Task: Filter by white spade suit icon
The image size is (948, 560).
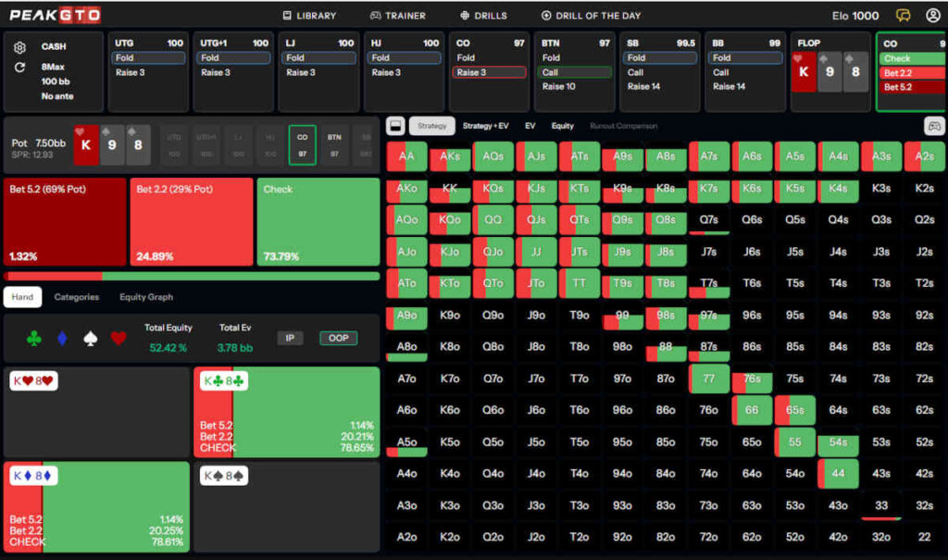Action: [90, 339]
